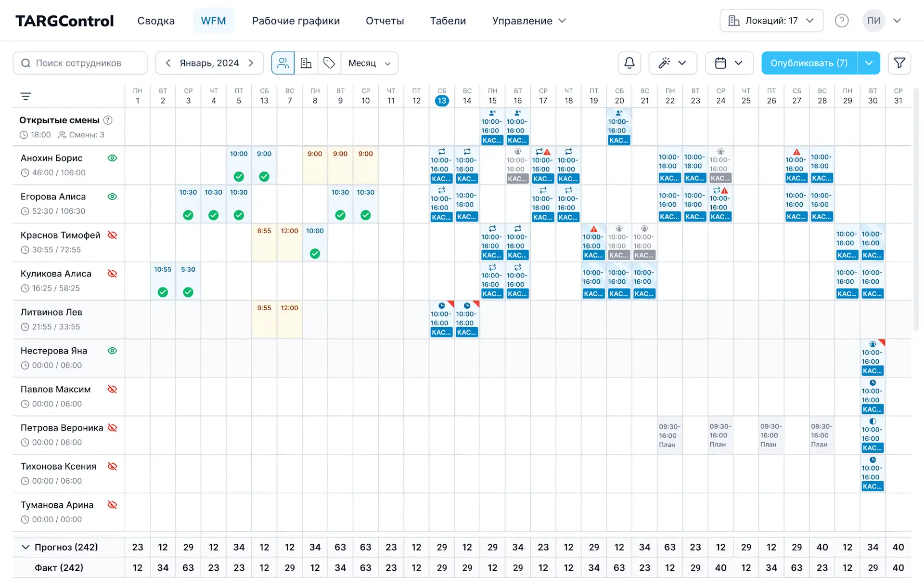Click the sort rows icon above employees
The width and height of the screenshot is (924, 578).
(x=26, y=96)
